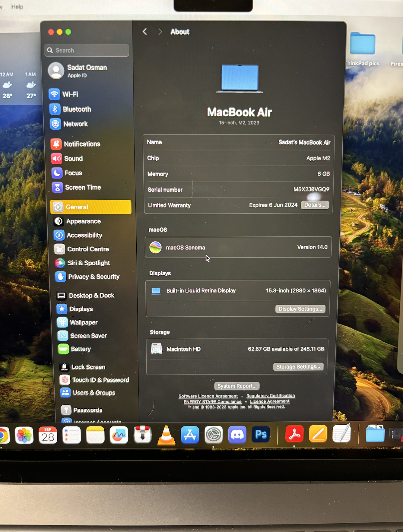Open Adobe Acrobat from the Dock

pyautogui.click(x=294, y=434)
